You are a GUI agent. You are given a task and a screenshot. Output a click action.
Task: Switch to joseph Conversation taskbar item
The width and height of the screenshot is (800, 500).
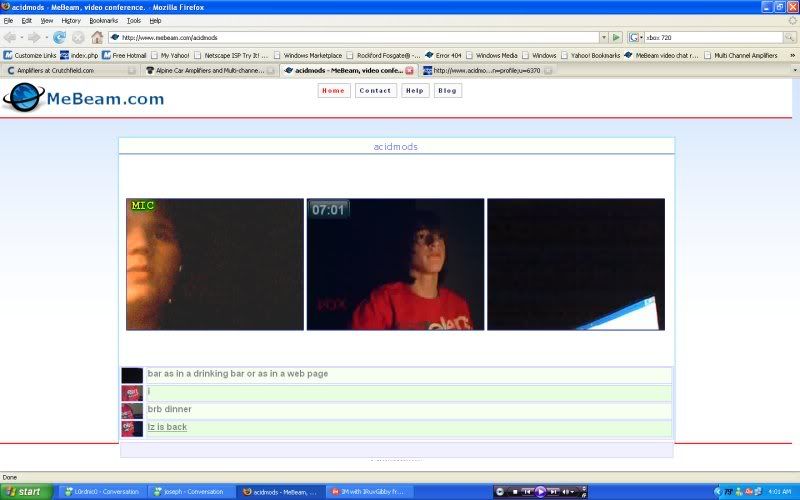tap(191, 492)
